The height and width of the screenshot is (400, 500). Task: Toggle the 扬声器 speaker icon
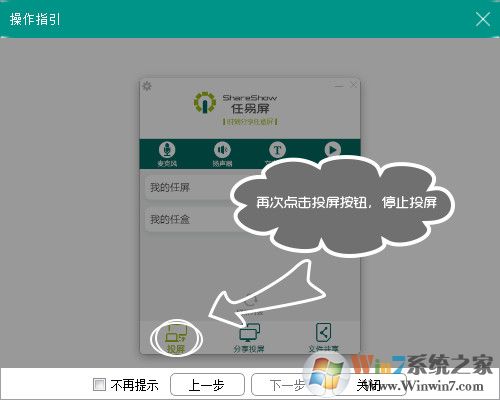(222, 154)
